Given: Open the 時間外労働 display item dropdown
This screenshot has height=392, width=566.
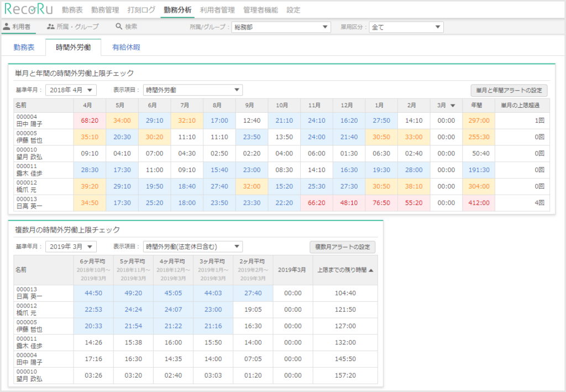Looking at the screenshot, I should [192, 90].
